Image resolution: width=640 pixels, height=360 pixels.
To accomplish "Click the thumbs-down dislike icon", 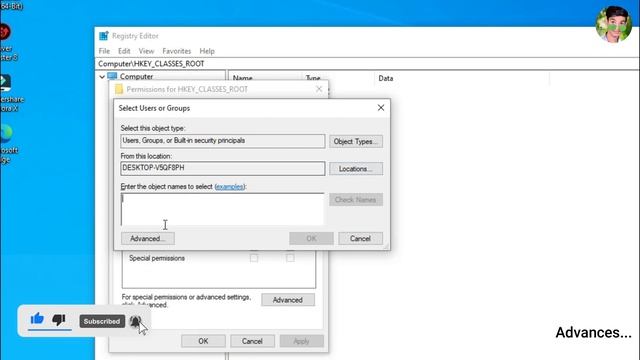I will (x=59, y=320).
